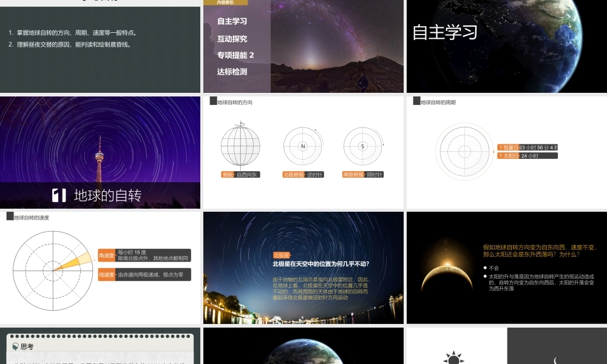Click the N polar-view globe diagram
The image size is (607, 364).
point(303,147)
